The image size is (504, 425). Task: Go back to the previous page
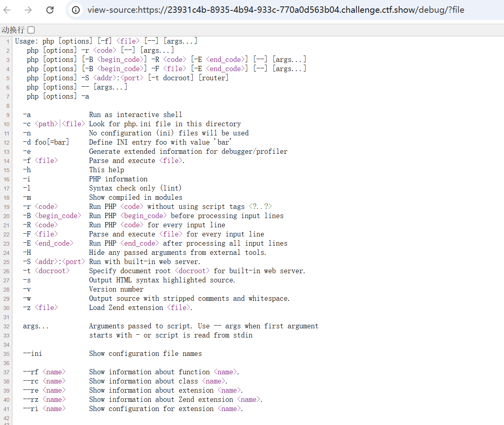pyautogui.click(x=7, y=10)
